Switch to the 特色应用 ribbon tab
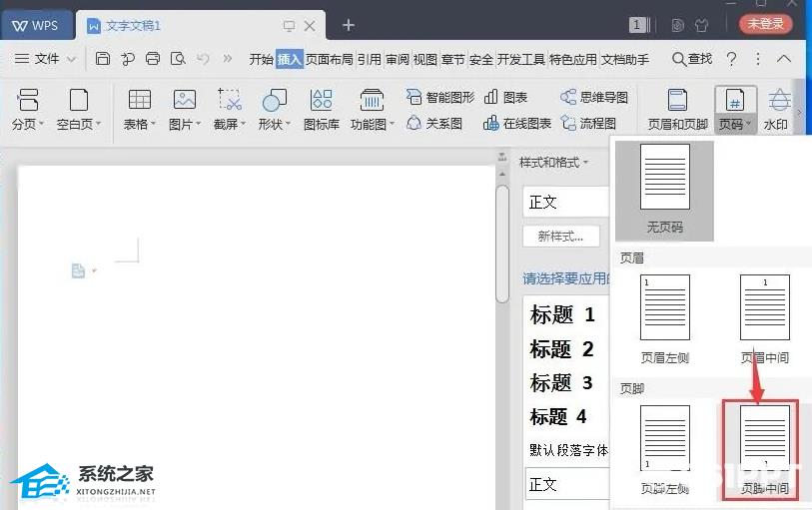The image size is (812, 510). coord(572,59)
